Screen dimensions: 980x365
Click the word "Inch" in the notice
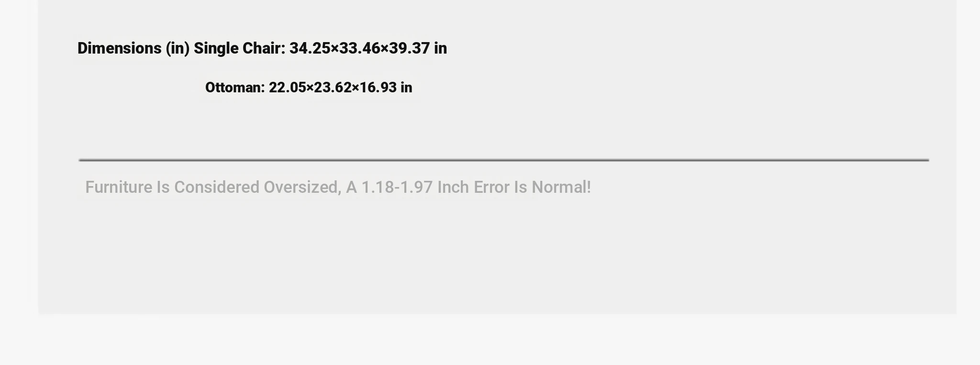click(x=453, y=187)
